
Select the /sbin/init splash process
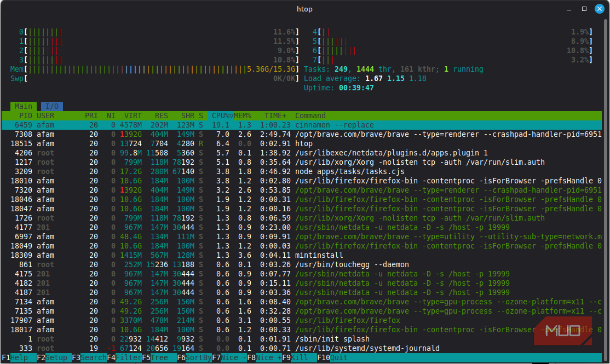tap(302, 339)
